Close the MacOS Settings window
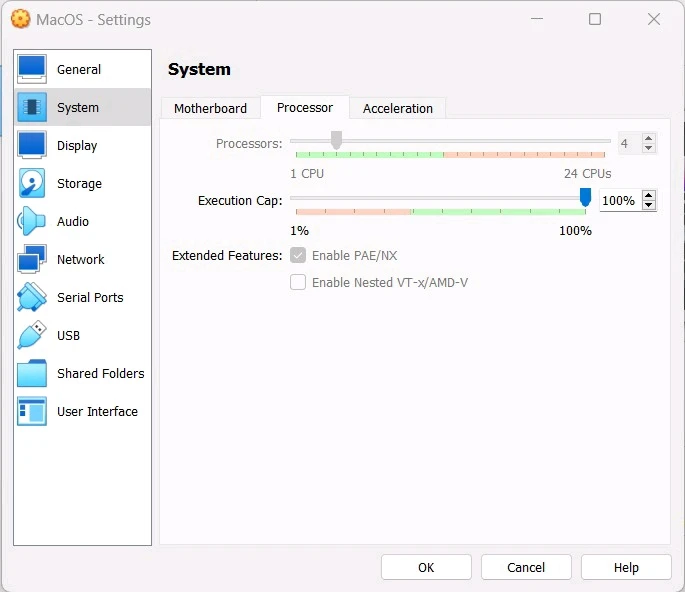This screenshot has width=685, height=592. [654, 19]
